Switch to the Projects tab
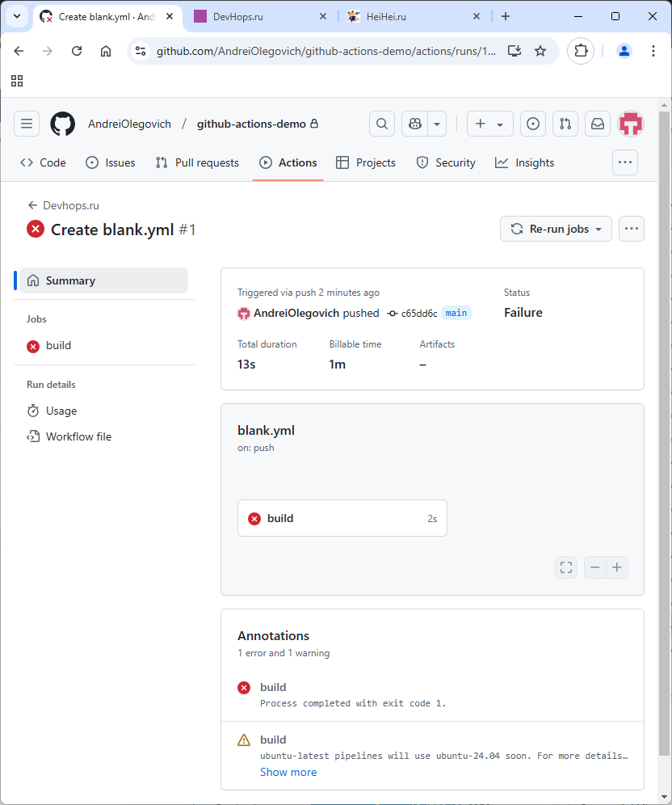This screenshot has width=672, height=805. 366,162
